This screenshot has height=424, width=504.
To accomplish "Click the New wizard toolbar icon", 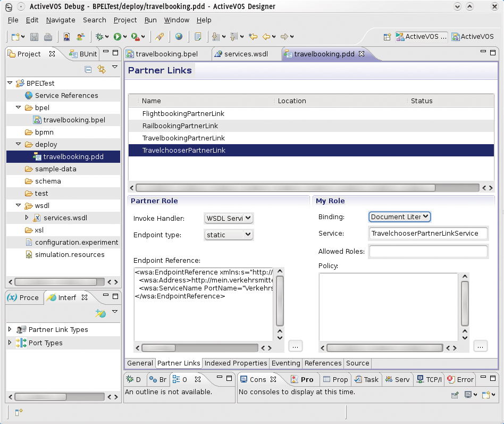I will coord(15,37).
